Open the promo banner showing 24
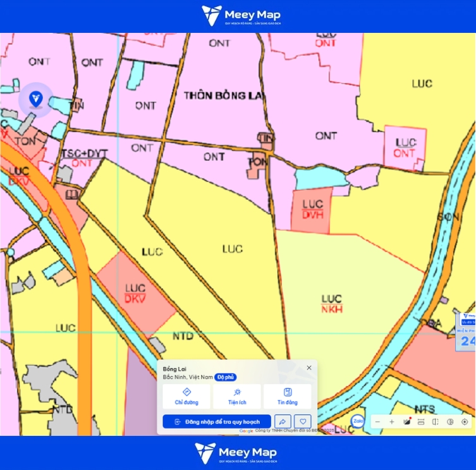The width and height of the screenshot is (476, 470). pyautogui.click(x=466, y=331)
